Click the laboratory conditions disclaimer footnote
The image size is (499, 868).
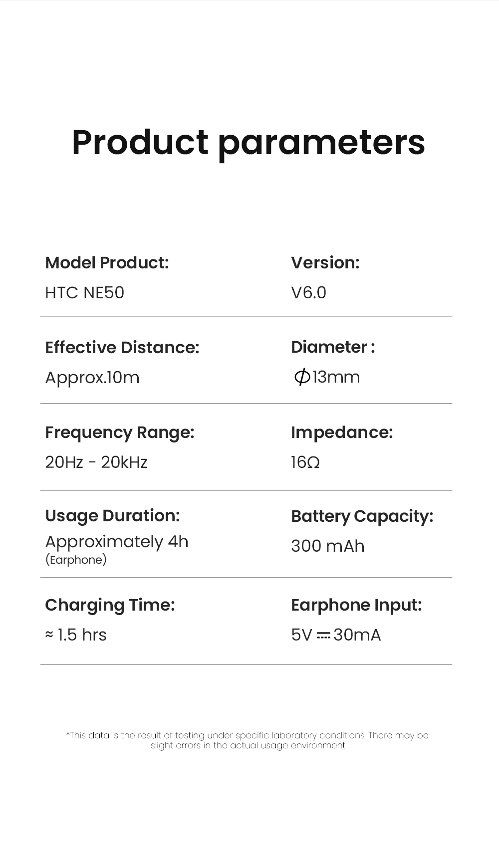(x=248, y=740)
